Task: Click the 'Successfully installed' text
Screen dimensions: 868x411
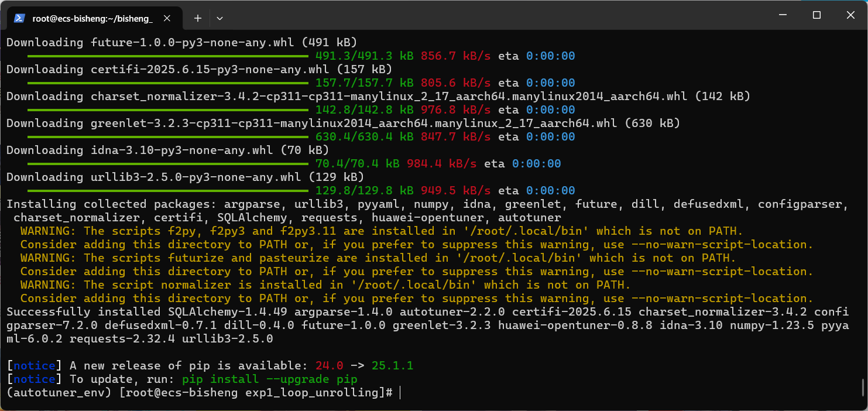Action: pos(82,312)
